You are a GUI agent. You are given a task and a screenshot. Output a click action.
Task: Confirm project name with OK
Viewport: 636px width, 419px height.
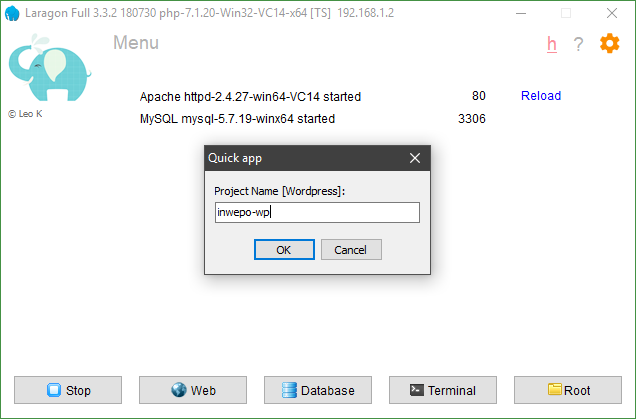(x=284, y=250)
